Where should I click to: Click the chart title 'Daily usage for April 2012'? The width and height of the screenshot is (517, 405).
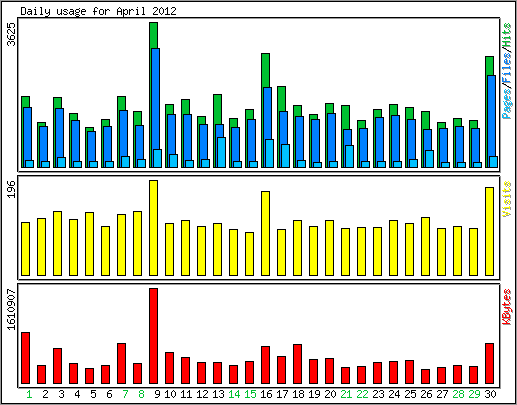[x=98, y=11]
